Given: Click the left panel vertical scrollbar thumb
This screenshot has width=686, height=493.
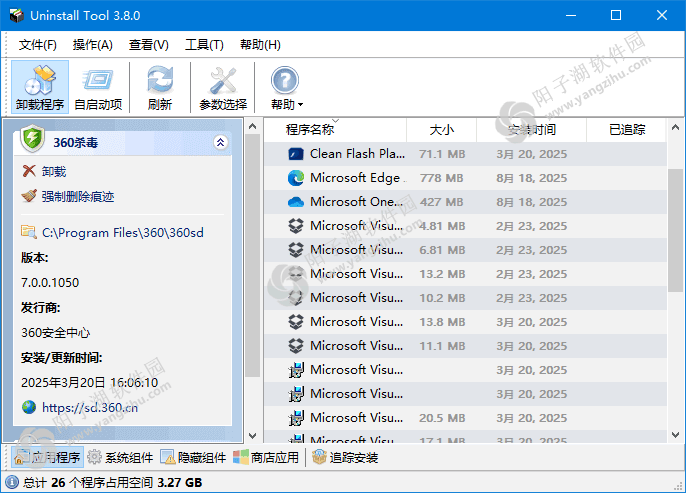Looking at the screenshot, I should point(252,255).
